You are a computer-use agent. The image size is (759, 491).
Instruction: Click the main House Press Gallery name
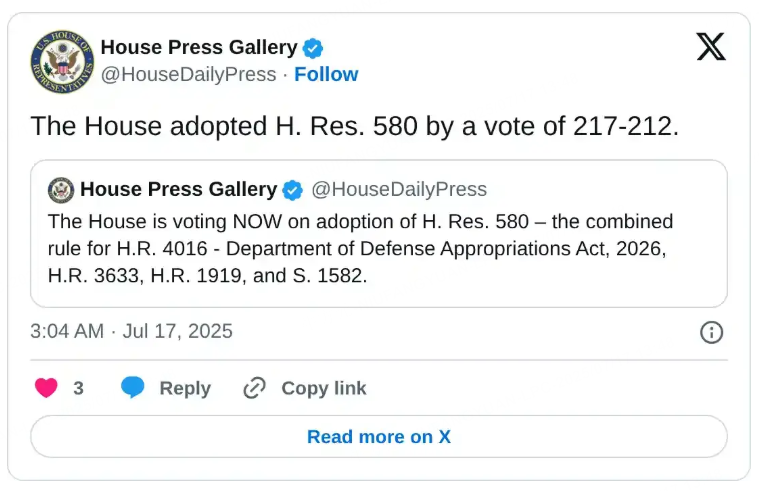[199, 47]
